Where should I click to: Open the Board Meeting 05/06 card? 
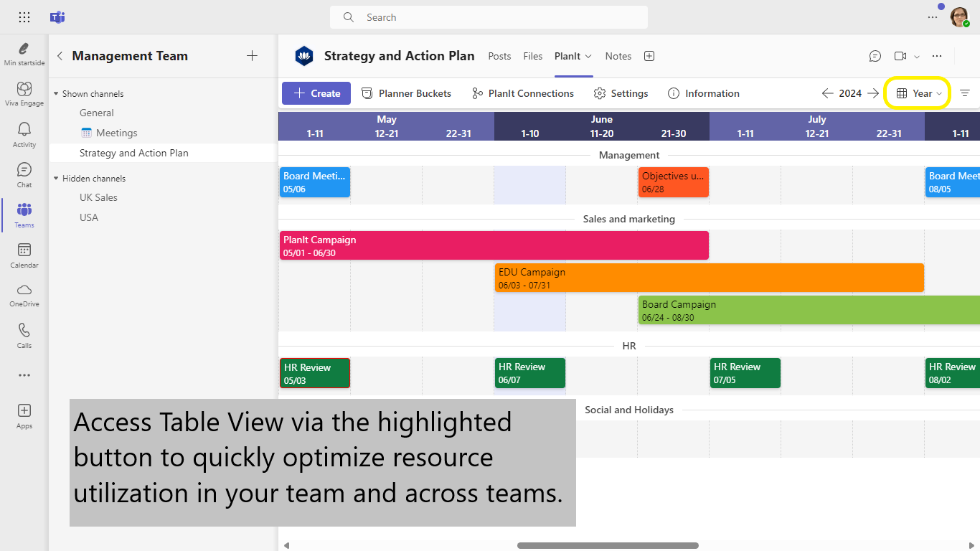[x=315, y=182]
